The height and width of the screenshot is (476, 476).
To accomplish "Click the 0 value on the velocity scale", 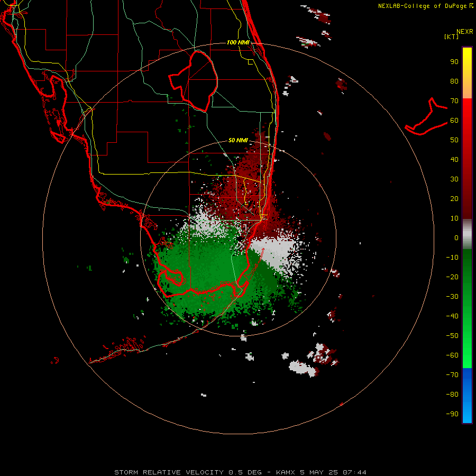I will coord(456,238).
